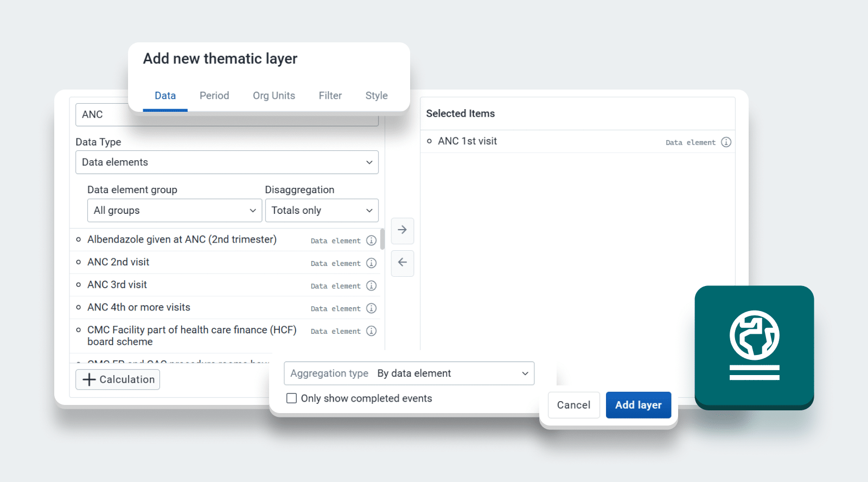Switch to the Org Units tab
The image size is (868, 482).
[x=274, y=96]
